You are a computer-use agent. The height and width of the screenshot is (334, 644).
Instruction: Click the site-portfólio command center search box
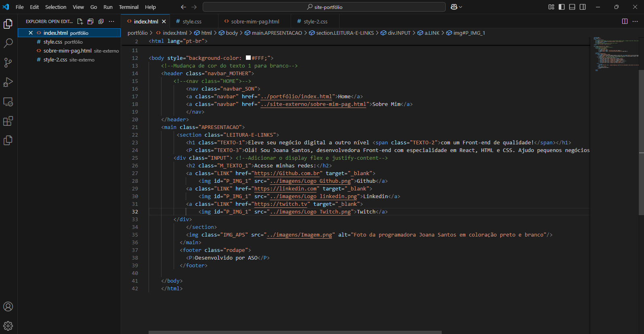point(324,7)
